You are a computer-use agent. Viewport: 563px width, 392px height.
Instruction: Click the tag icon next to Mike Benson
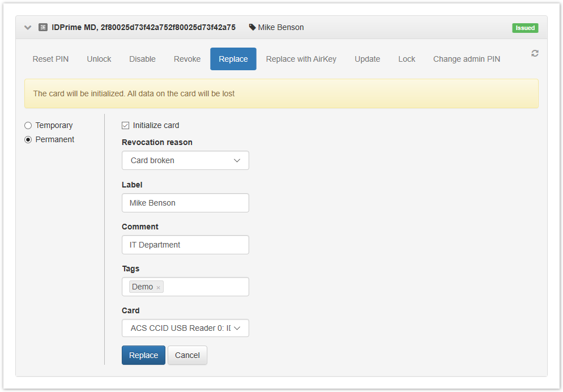(x=253, y=27)
